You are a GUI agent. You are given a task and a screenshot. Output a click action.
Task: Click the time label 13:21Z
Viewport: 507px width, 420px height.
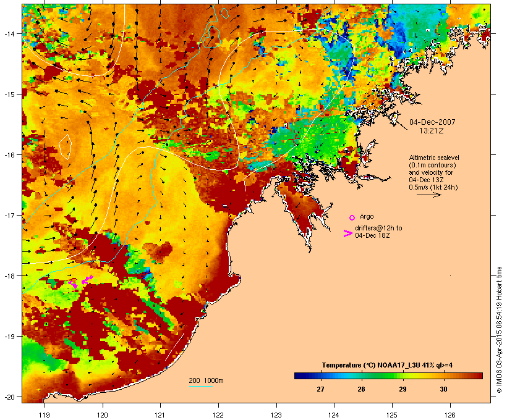[x=432, y=131]
